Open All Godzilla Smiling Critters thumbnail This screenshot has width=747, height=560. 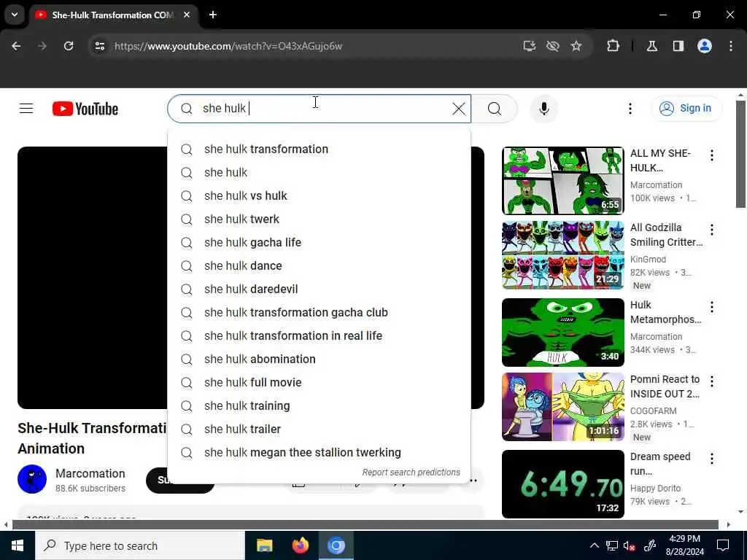coord(562,255)
